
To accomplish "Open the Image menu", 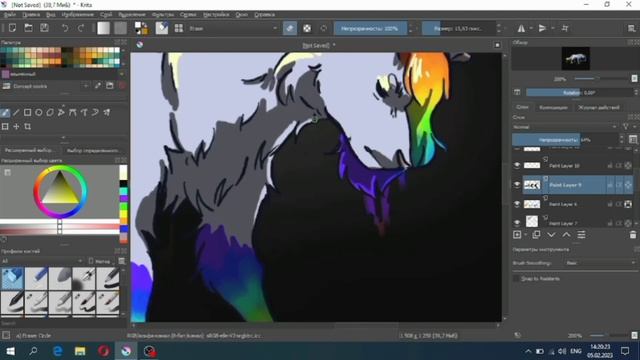I will click(x=78, y=14).
